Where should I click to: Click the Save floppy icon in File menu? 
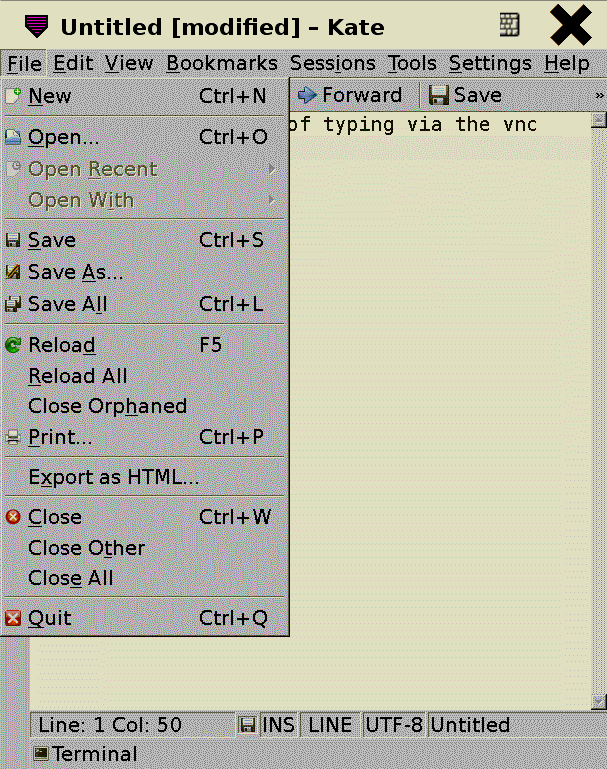13,240
